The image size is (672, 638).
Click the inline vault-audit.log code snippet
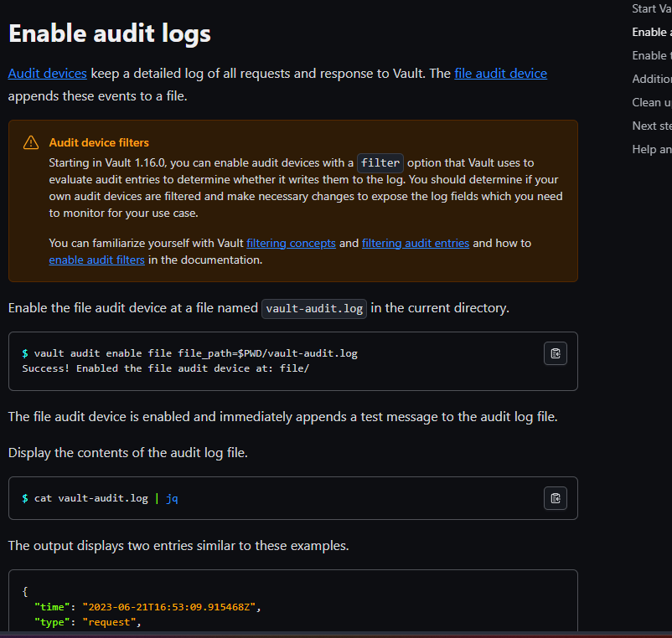click(x=314, y=308)
